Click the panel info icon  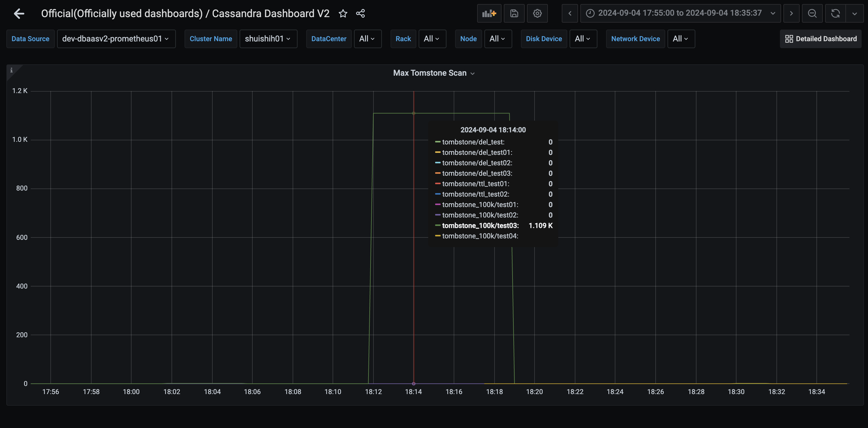pyautogui.click(x=12, y=70)
